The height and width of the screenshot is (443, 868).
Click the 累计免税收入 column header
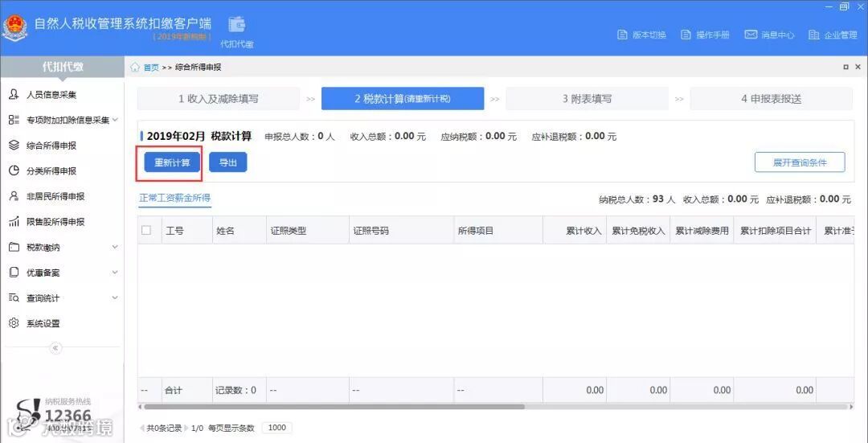tap(638, 231)
